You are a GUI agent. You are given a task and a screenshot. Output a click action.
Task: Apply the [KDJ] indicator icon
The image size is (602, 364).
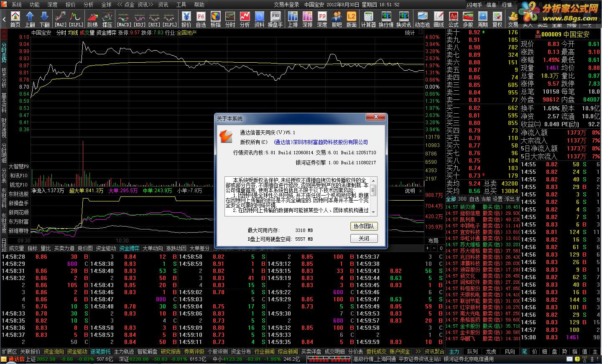point(140,19)
